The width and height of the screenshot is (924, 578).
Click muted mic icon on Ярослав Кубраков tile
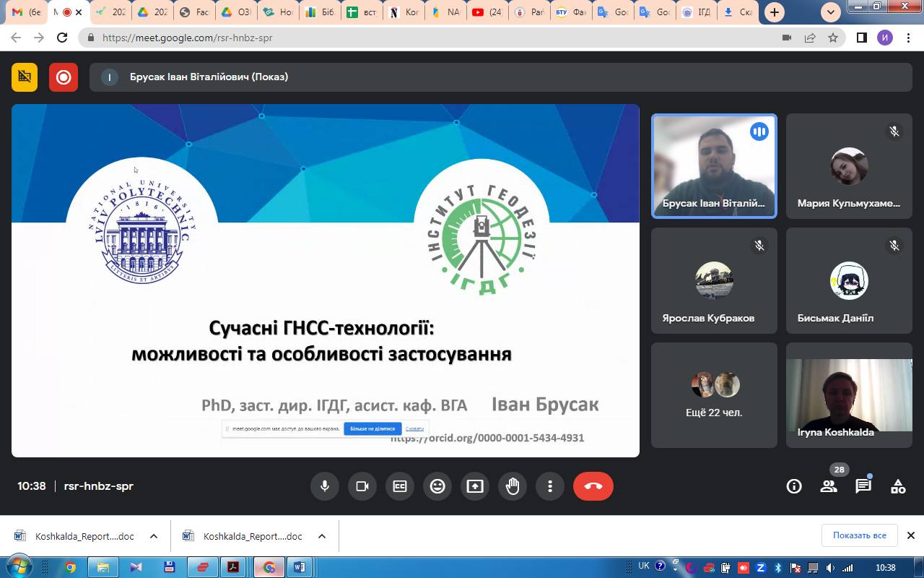pyautogui.click(x=759, y=246)
